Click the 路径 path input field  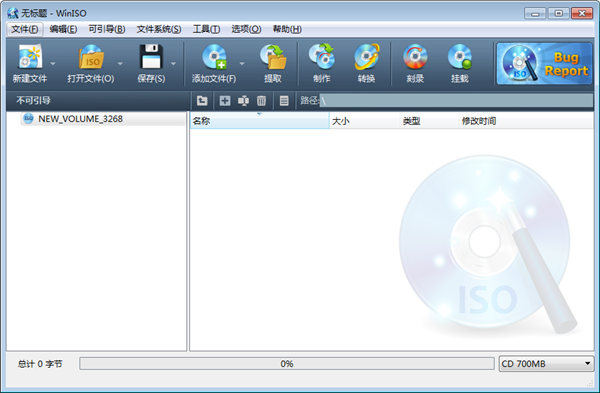pyautogui.click(x=456, y=101)
